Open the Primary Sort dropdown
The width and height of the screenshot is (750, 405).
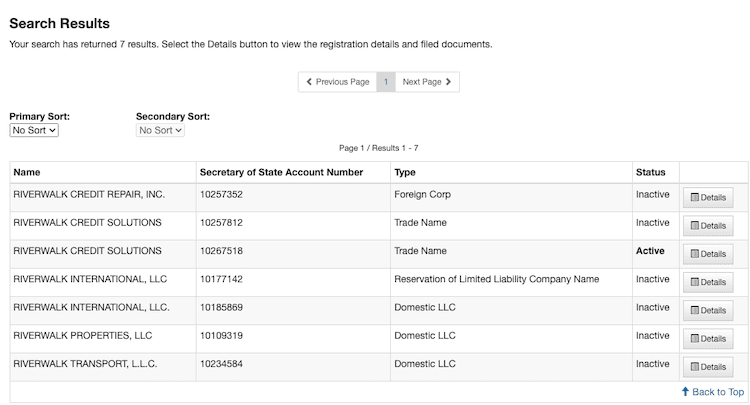34,130
